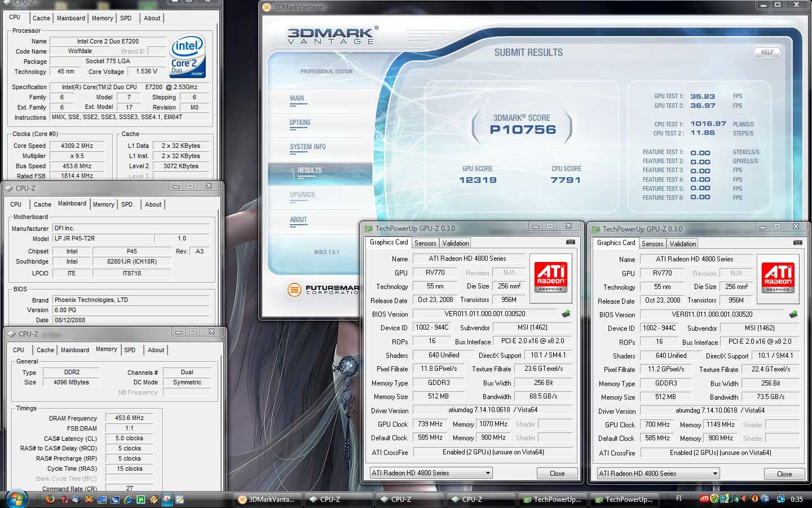Click the ATI Radeon logo in left GPU-Z window
Viewport: 812px width, 508px height.
pyautogui.click(x=550, y=277)
